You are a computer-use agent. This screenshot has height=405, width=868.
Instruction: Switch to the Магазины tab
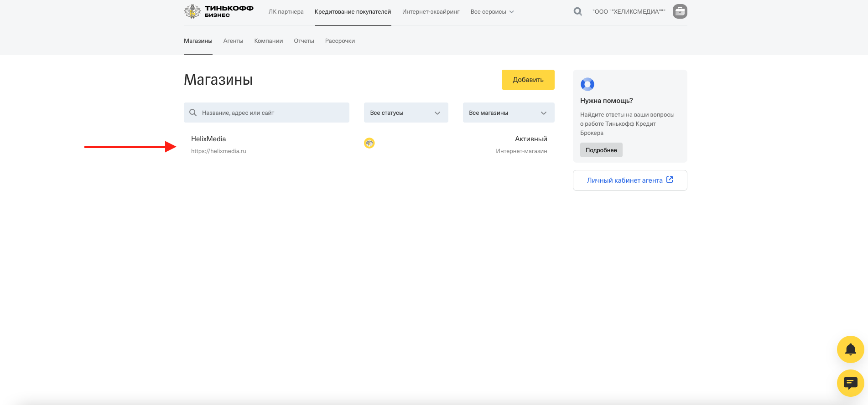click(198, 41)
